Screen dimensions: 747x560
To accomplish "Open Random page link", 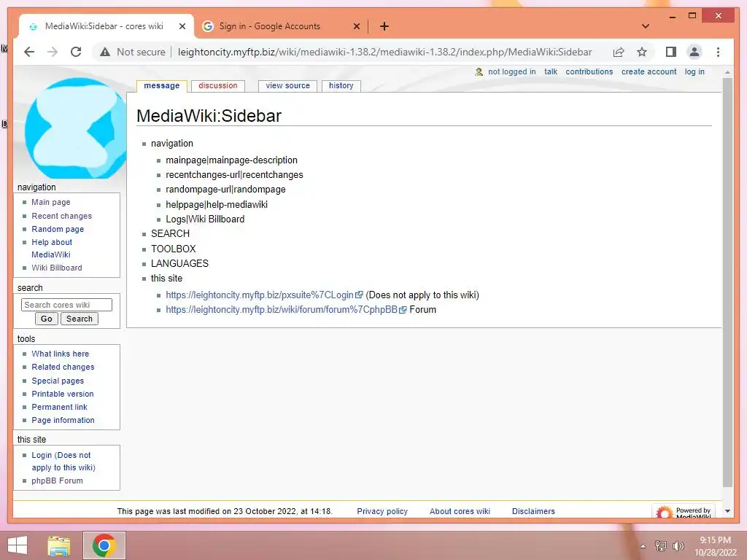I will click(x=58, y=229).
